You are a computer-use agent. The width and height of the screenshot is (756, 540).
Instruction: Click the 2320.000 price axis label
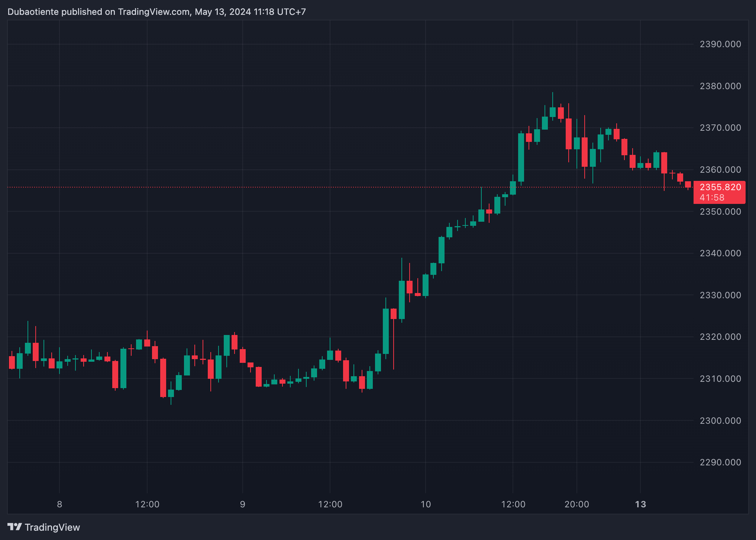pos(720,337)
